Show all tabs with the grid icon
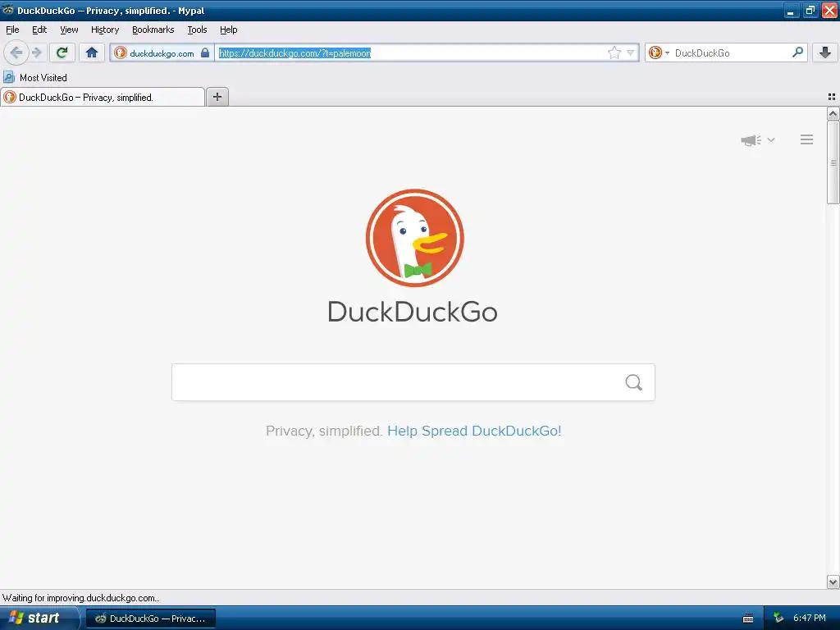The image size is (840, 630). coord(832,97)
